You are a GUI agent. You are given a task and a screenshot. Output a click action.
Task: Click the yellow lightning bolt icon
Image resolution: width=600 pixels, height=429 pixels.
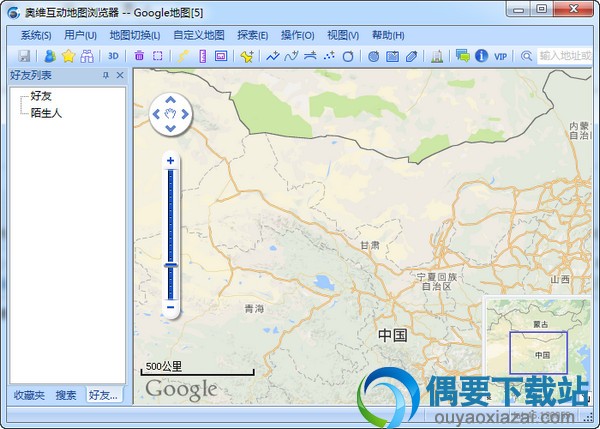coord(183,56)
